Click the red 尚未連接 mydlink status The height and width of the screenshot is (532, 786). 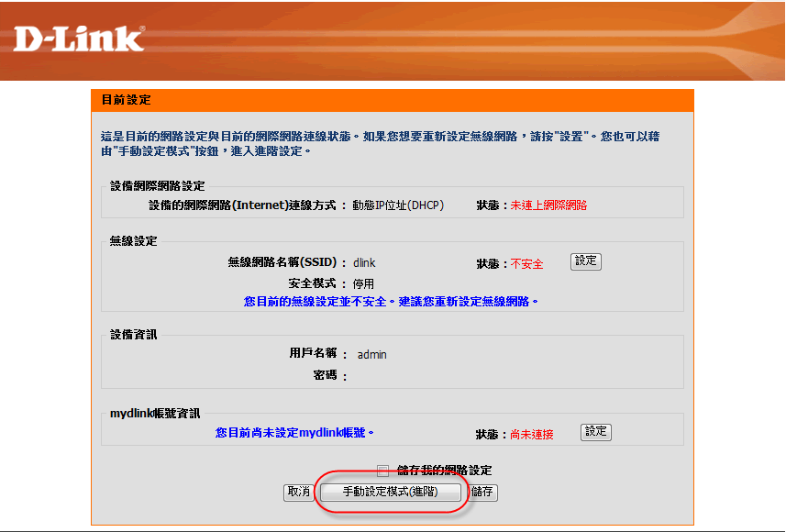point(532,435)
